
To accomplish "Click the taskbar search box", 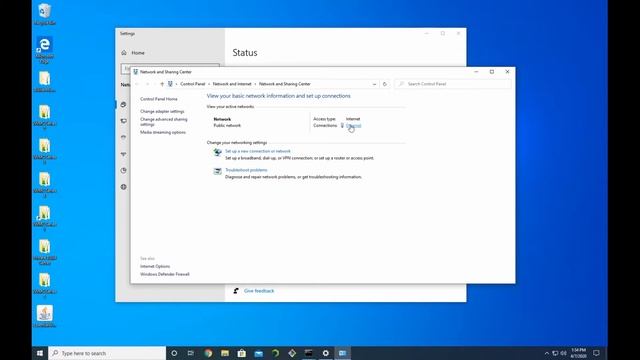I will (x=107, y=353).
